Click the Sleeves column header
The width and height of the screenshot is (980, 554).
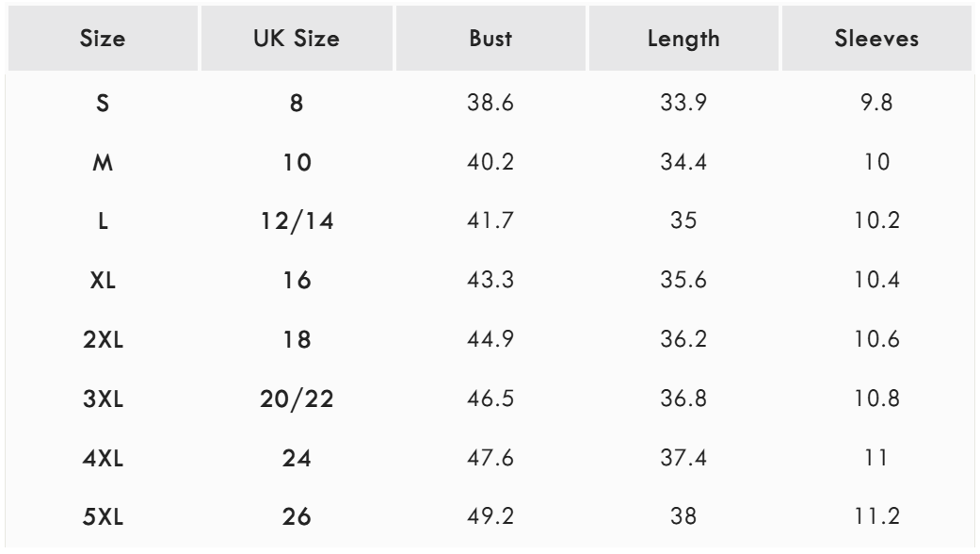point(876,43)
